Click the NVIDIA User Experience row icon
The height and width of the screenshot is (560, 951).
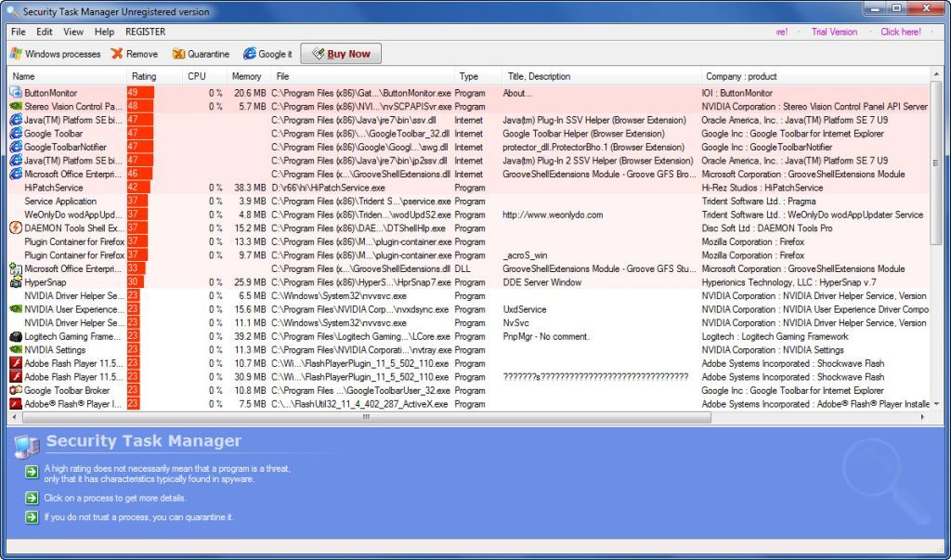pos(16,309)
